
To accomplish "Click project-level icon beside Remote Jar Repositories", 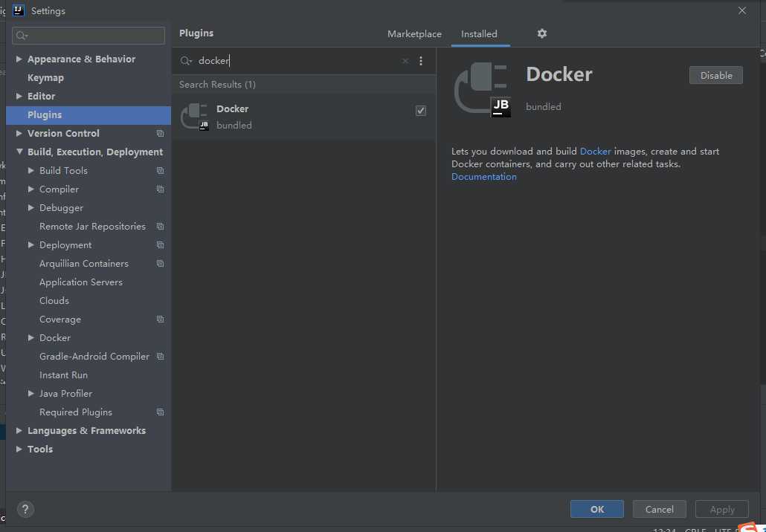I will (x=160, y=227).
